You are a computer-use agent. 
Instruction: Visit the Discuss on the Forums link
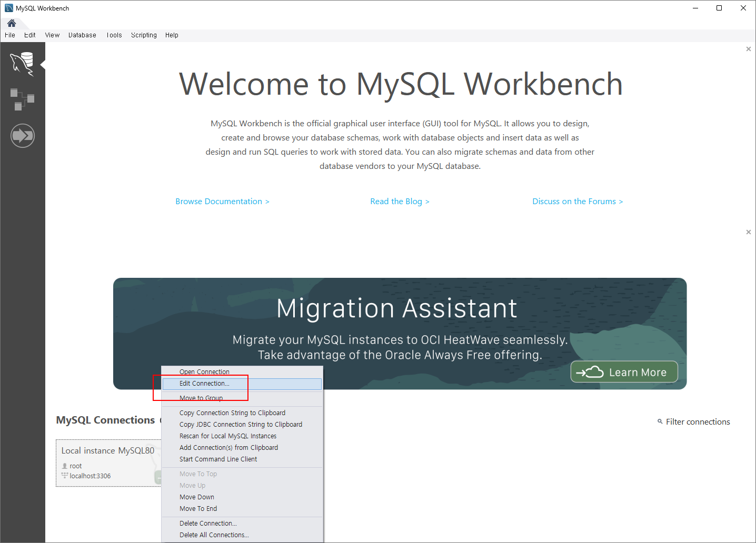pos(578,202)
